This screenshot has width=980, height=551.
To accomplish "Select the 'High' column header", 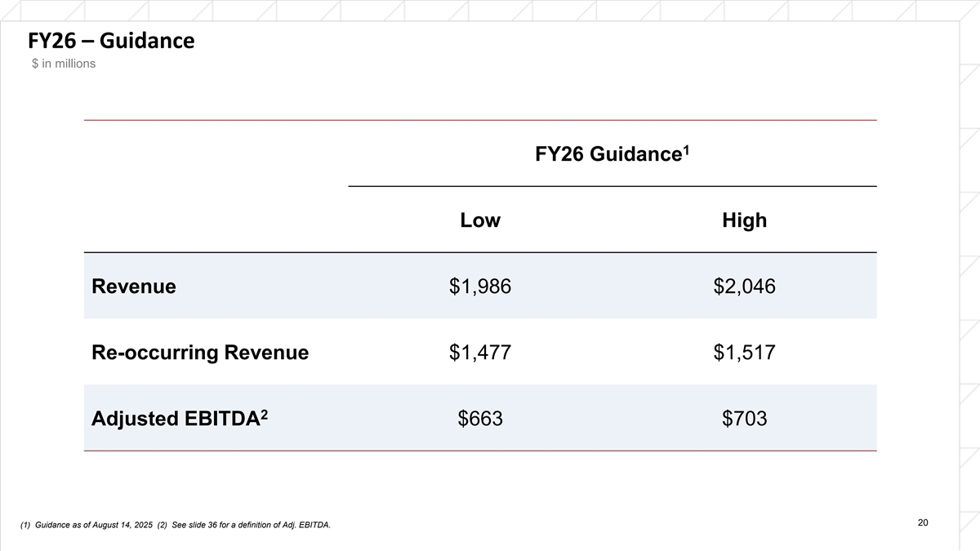I will pos(744,220).
